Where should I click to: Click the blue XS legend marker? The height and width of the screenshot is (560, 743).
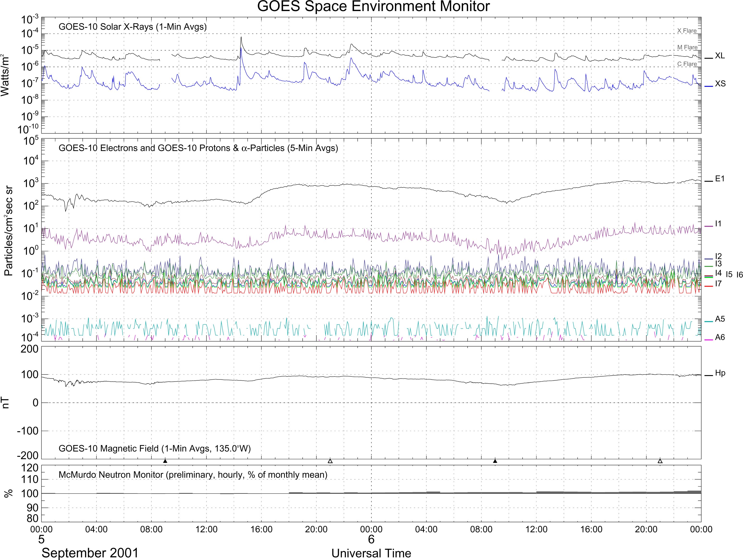pyautogui.click(x=709, y=86)
